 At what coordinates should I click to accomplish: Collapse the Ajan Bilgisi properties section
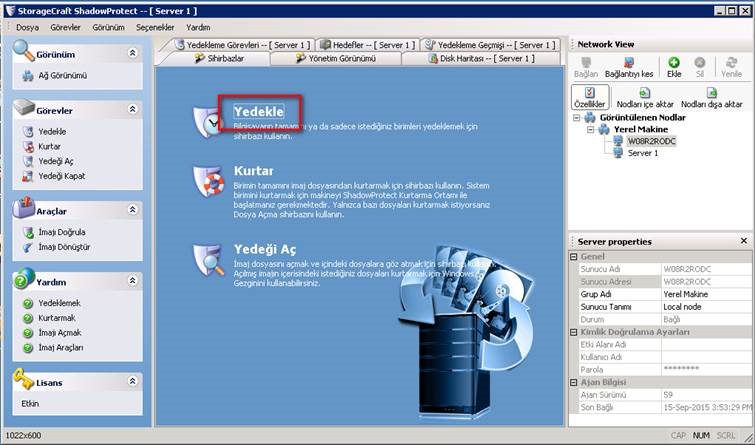(573, 382)
